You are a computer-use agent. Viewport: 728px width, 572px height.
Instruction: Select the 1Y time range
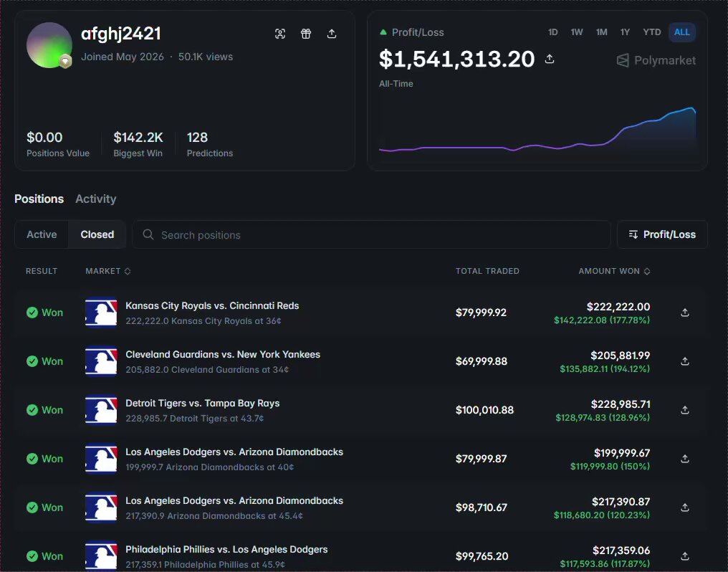[x=625, y=32]
